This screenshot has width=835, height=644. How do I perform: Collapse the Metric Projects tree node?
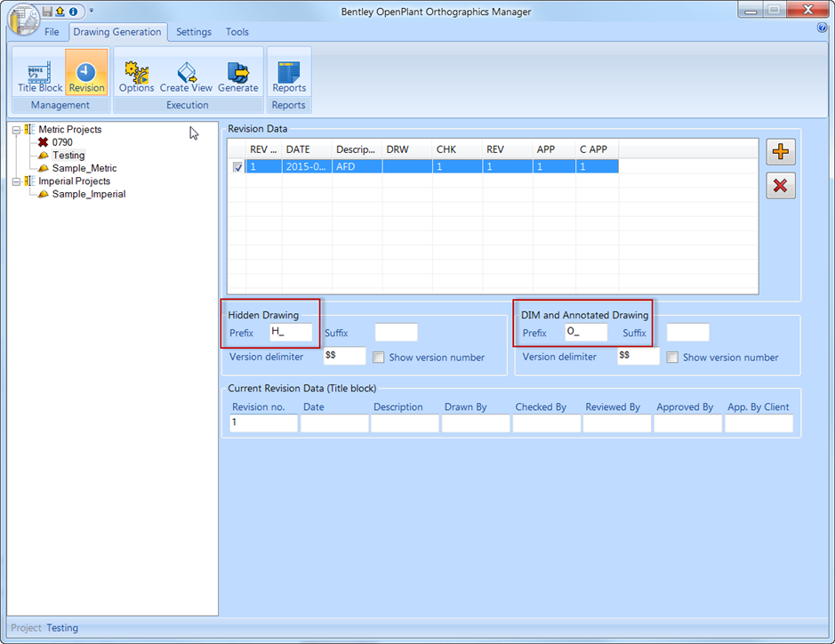coord(17,130)
